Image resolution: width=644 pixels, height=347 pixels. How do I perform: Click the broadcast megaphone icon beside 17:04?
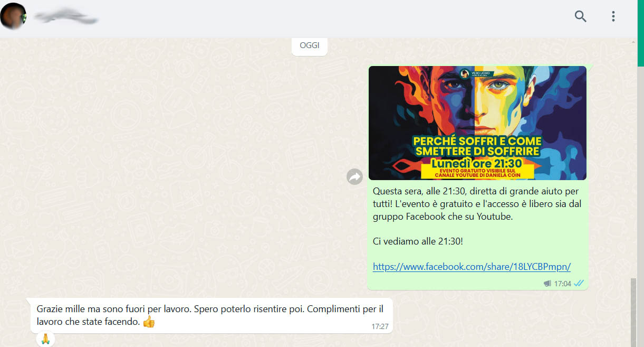point(547,284)
